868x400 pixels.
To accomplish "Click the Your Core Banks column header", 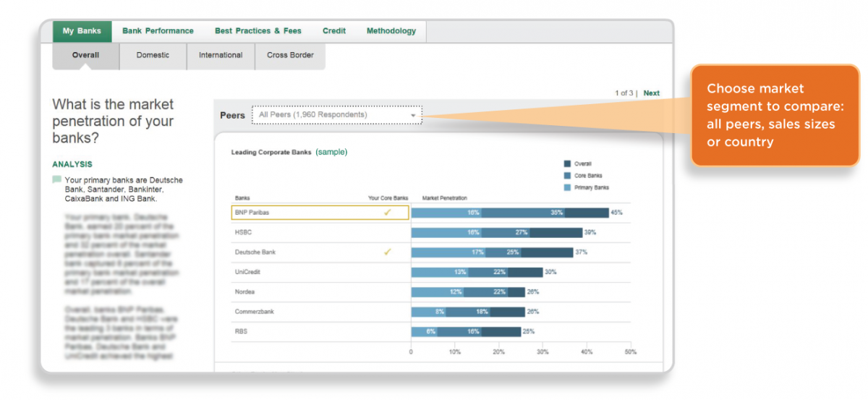I will [x=388, y=197].
